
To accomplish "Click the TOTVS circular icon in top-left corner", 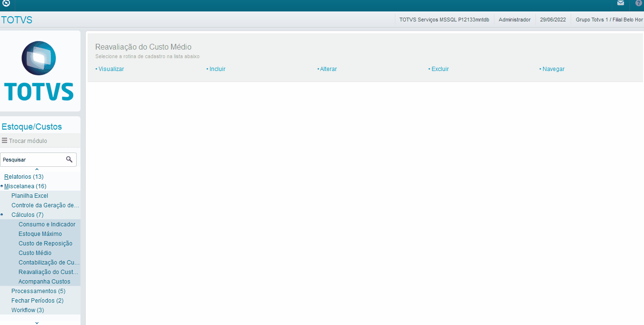I will click(x=6, y=3).
